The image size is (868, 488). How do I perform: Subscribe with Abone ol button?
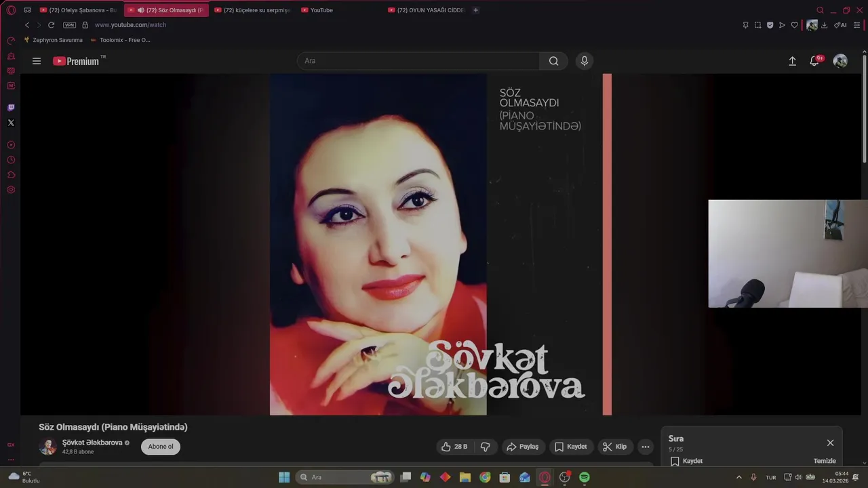pyautogui.click(x=161, y=447)
